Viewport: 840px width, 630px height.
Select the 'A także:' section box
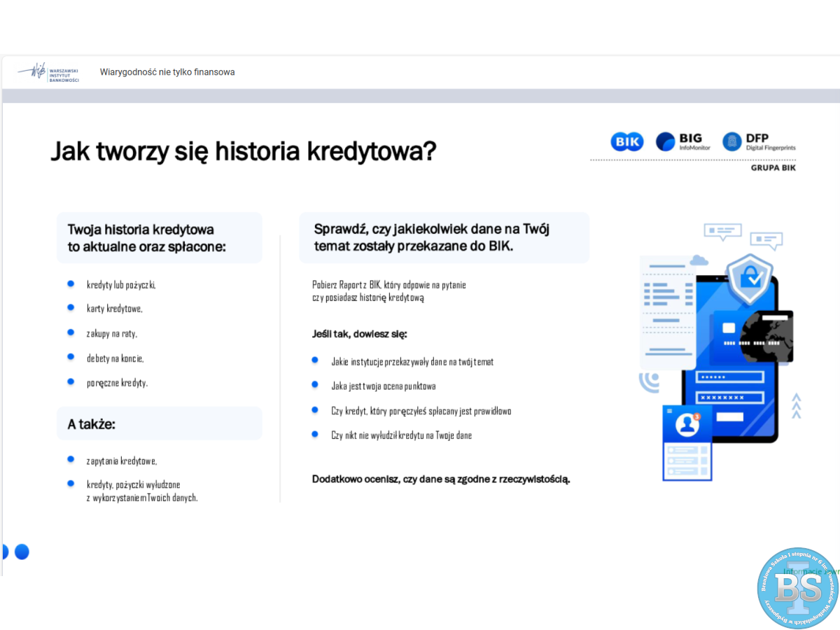[160, 423]
